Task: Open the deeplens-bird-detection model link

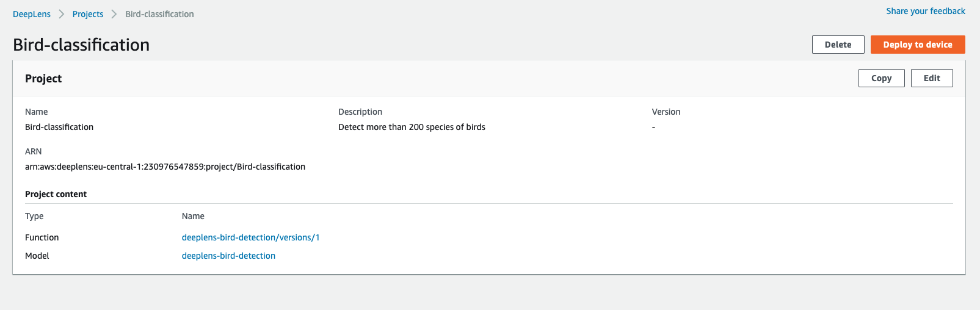Action: pos(228,256)
